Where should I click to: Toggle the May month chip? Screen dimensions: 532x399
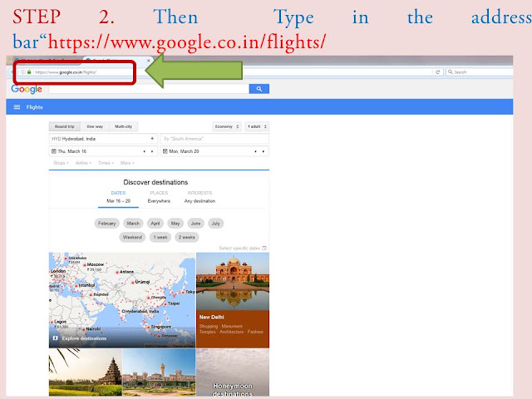pos(175,224)
